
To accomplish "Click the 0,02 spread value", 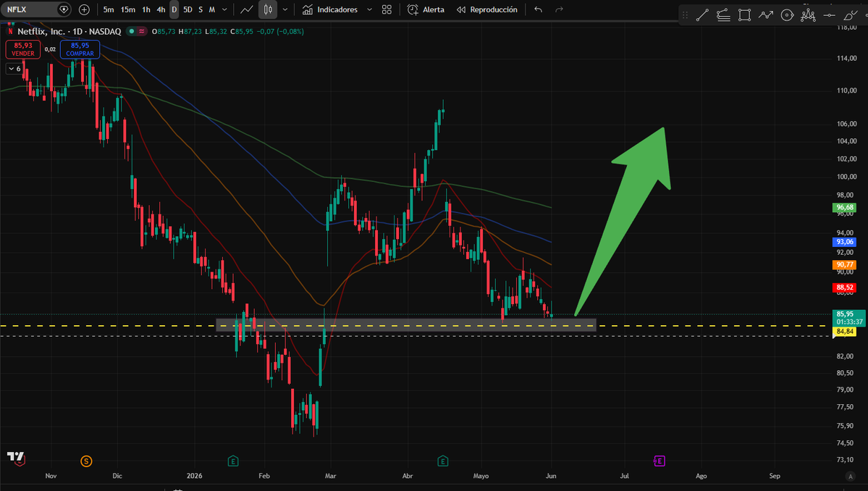I will (x=51, y=49).
